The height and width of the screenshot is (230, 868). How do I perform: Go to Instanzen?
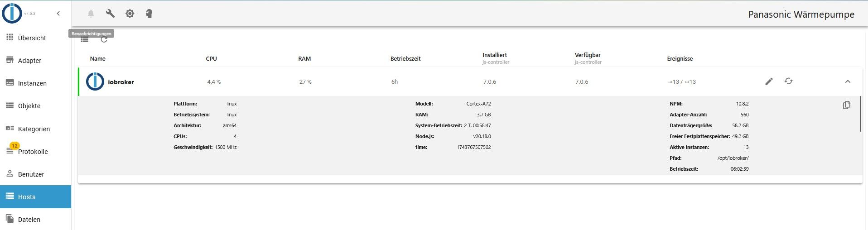coord(35,83)
